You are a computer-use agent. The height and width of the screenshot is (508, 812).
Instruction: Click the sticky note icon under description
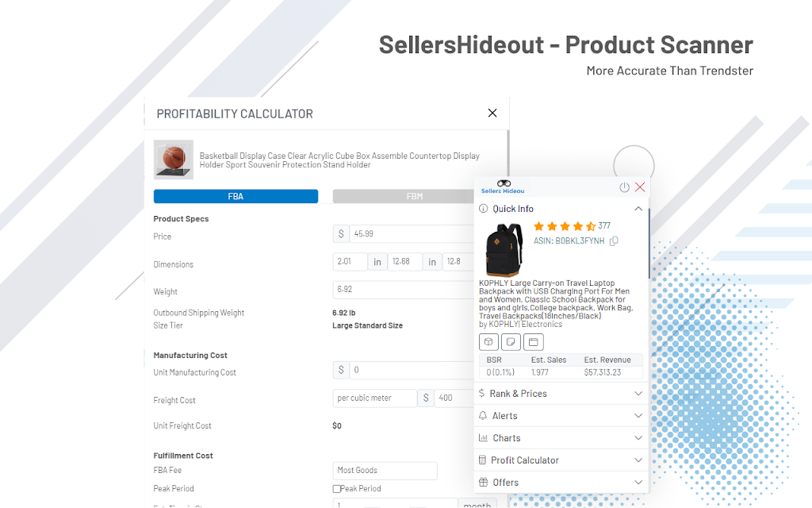coord(511,342)
